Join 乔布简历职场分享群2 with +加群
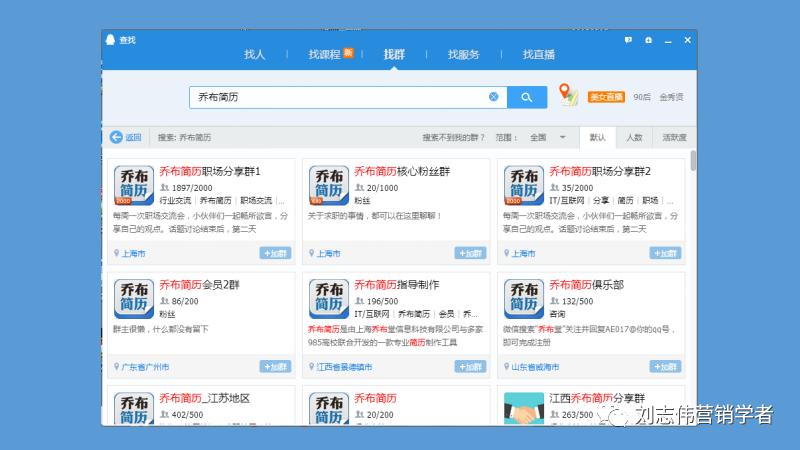Image resolution: width=800 pixels, height=450 pixels. [665, 253]
